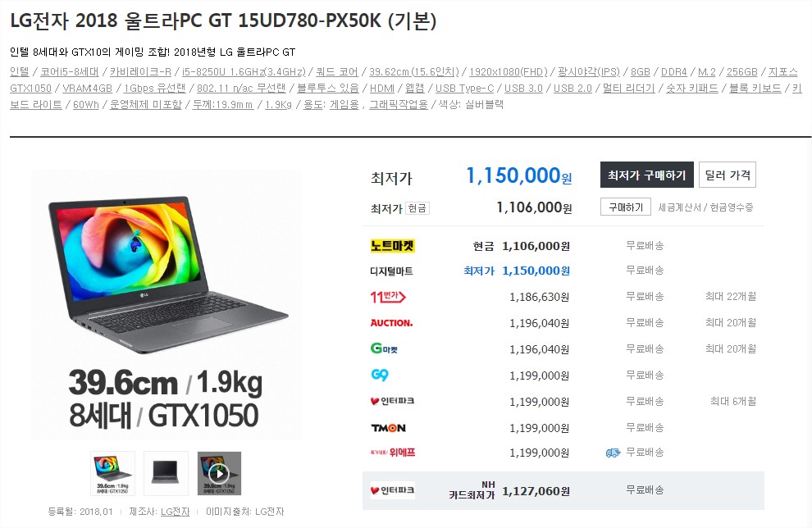Show the closed-lid laptop thumbnail
Viewport: 812px width, 528px height.
(166, 473)
